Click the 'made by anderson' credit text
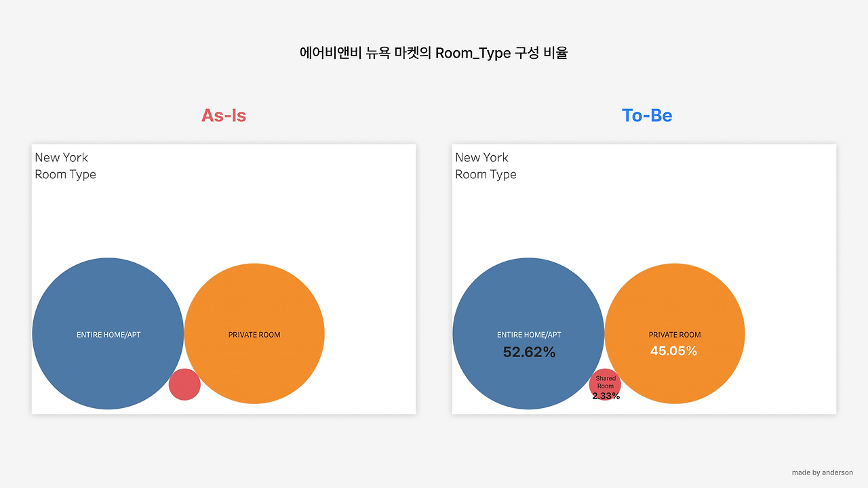The width and height of the screenshot is (868, 488). pyautogui.click(x=823, y=472)
